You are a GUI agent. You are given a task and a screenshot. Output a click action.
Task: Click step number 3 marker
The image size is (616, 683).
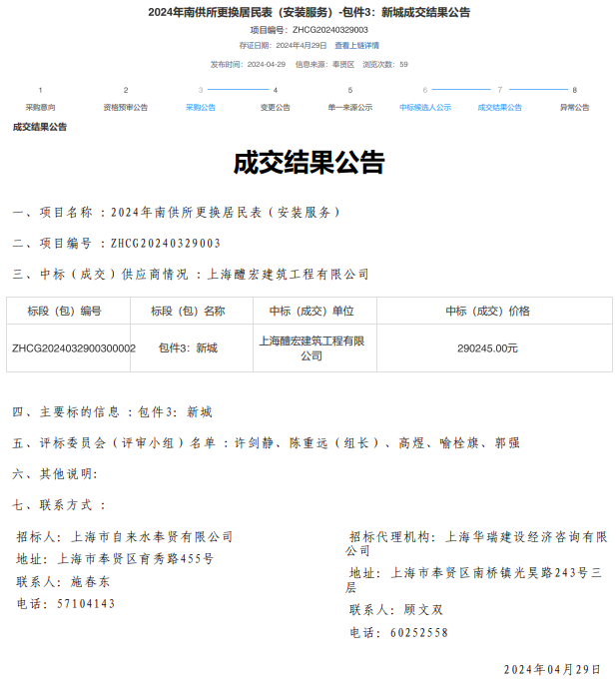click(x=200, y=90)
